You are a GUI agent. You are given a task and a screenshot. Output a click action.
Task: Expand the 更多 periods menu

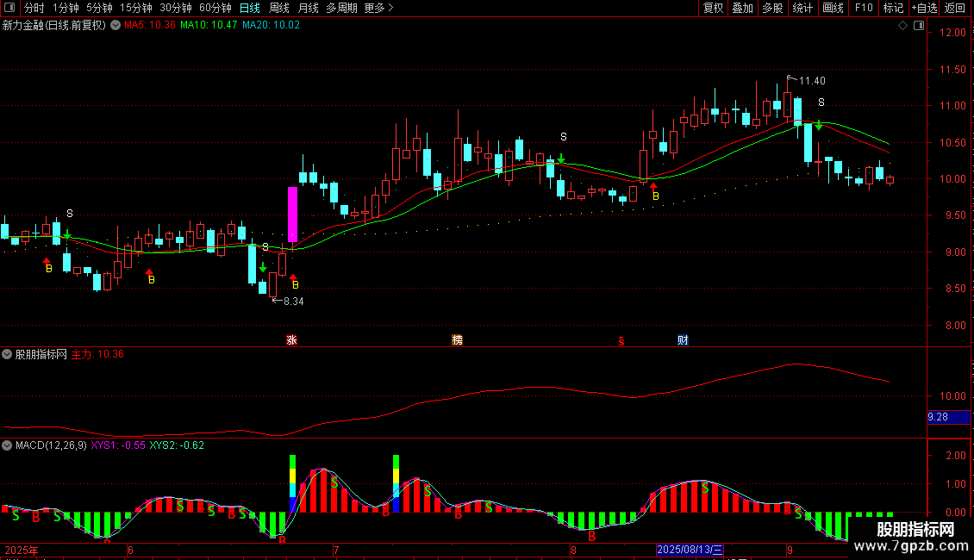pyautogui.click(x=378, y=8)
